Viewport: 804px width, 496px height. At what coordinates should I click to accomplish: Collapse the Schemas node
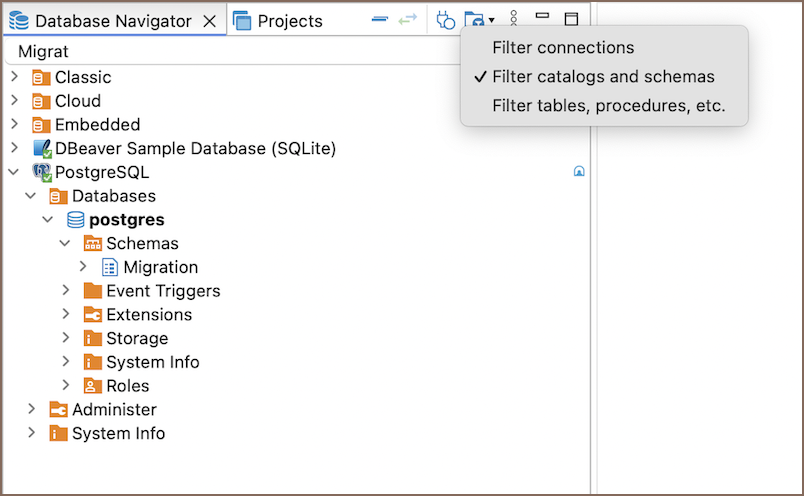tap(65, 244)
